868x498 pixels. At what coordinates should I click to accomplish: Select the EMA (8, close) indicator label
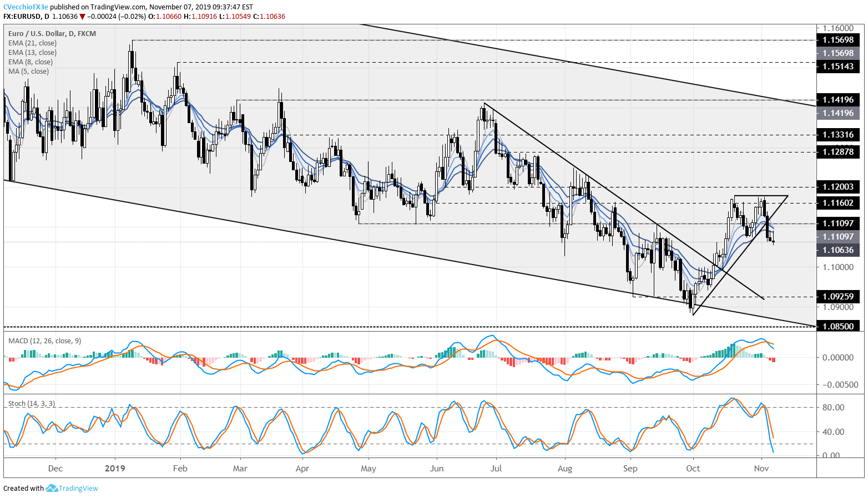click(x=31, y=62)
